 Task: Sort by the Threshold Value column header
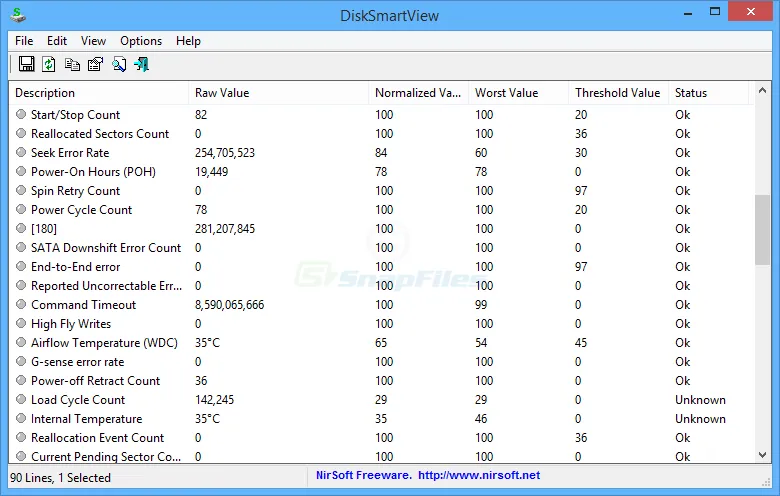click(x=618, y=93)
